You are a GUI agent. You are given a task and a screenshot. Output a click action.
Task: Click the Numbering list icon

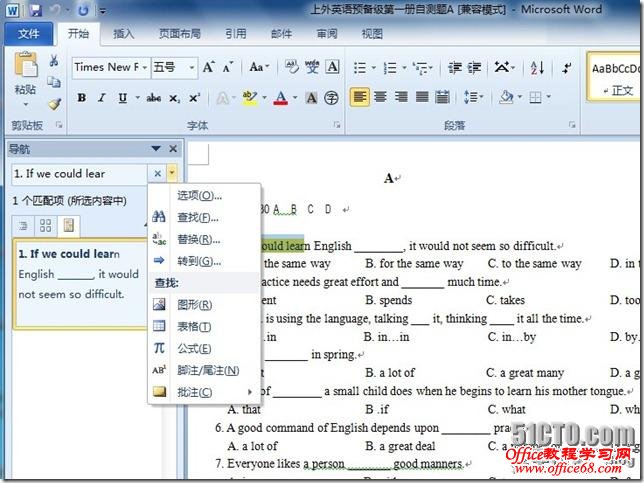[x=390, y=68]
